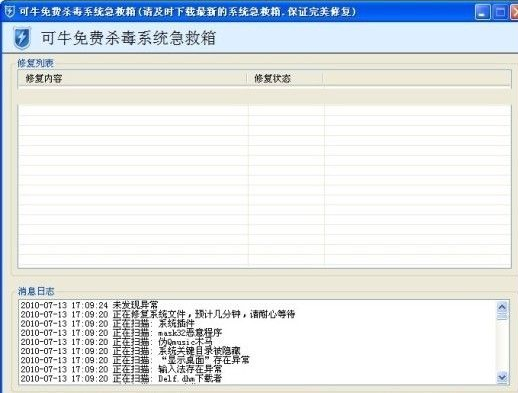The height and width of the screenshot is (393, 518).
Task: Select the log line Delf.dhm下载者
Action: tap(121, 379)
